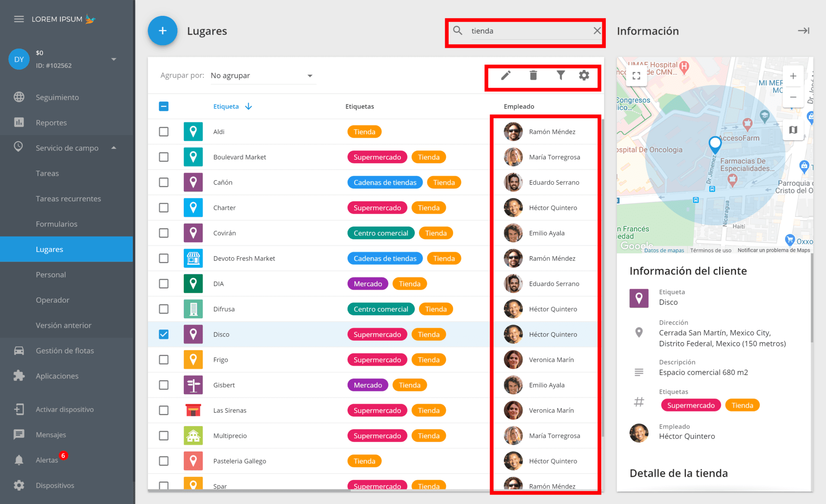
Task: Click the trash delete icon
Action: tap(533, 76)
